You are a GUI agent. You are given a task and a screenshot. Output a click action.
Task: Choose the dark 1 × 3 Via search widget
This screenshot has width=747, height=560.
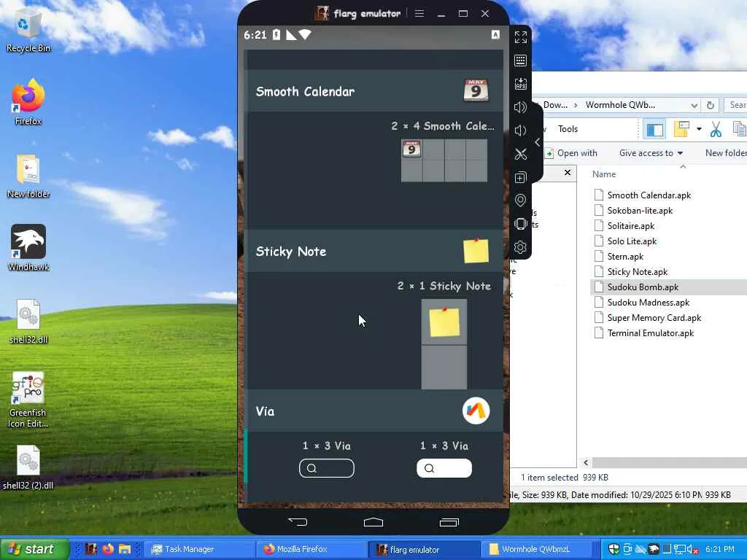[x=327, y=468]
